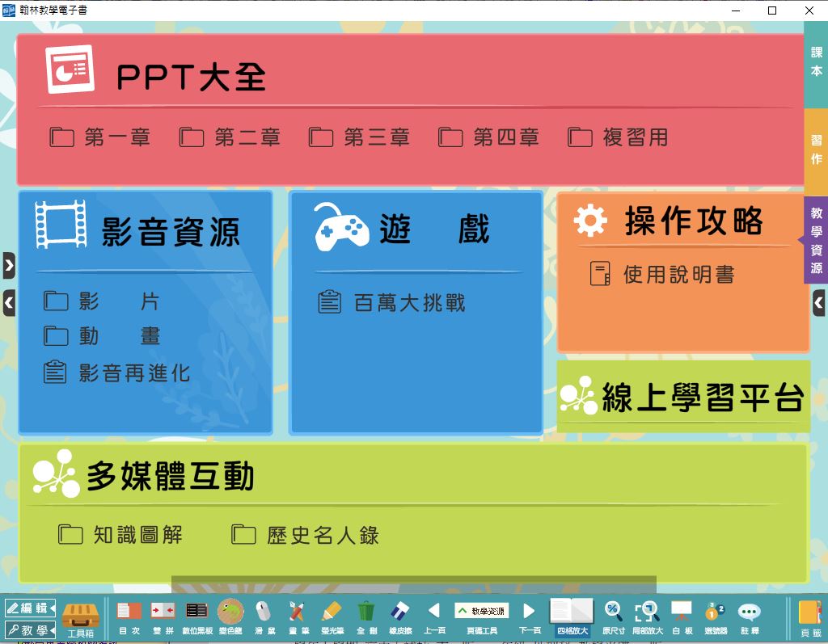Switch to the 課本 tab
Screen dimensions: 828x644
pyautogui.click(x=816, y=62)
